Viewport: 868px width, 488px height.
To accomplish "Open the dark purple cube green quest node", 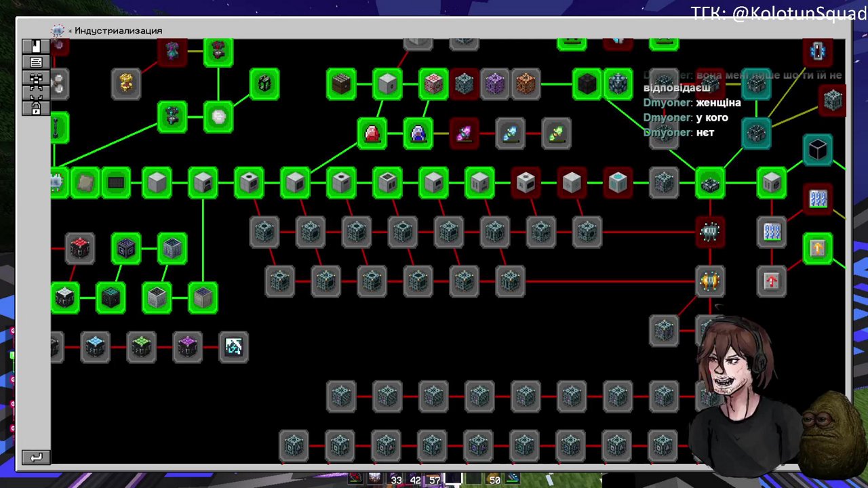I will pos(126,249).
